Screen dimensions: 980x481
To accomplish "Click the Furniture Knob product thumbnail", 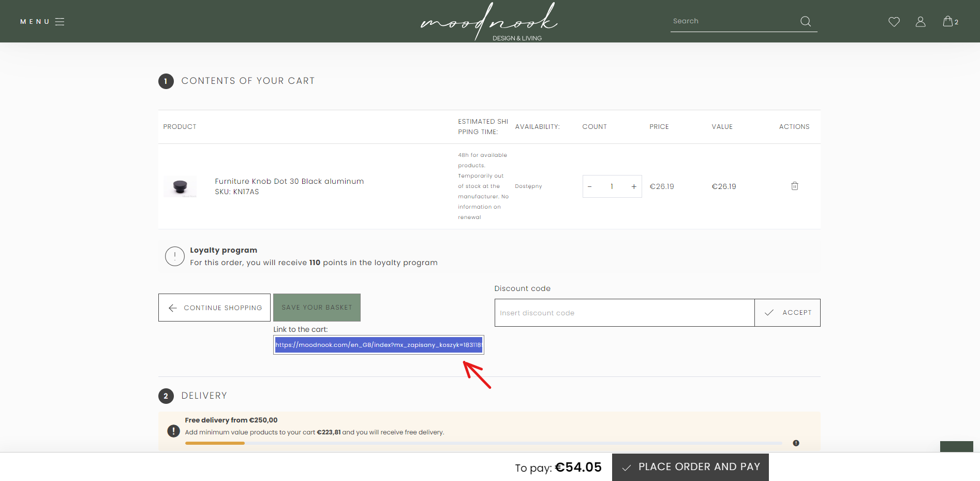I will pos(180,186).
